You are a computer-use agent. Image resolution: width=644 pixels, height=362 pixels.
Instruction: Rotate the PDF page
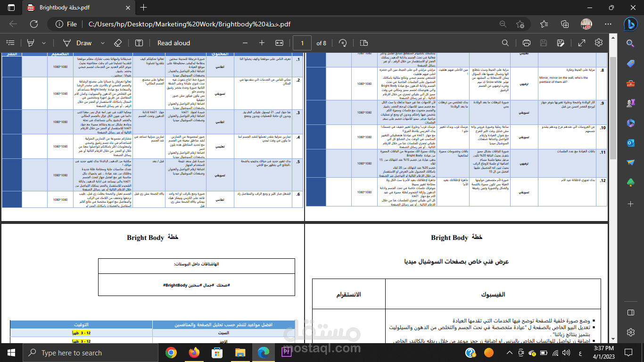point(343,43)
